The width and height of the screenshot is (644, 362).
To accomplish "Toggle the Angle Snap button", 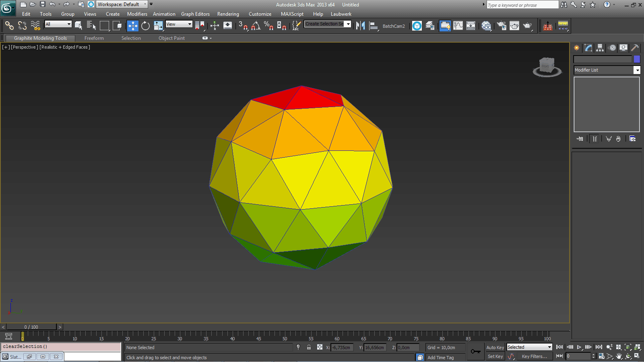I will click(256, 26).
